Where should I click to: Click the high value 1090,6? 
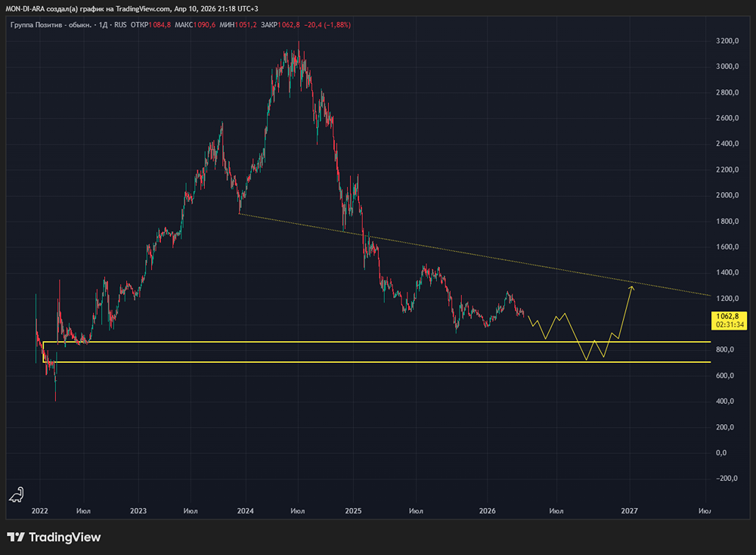(x=204, y=25)
